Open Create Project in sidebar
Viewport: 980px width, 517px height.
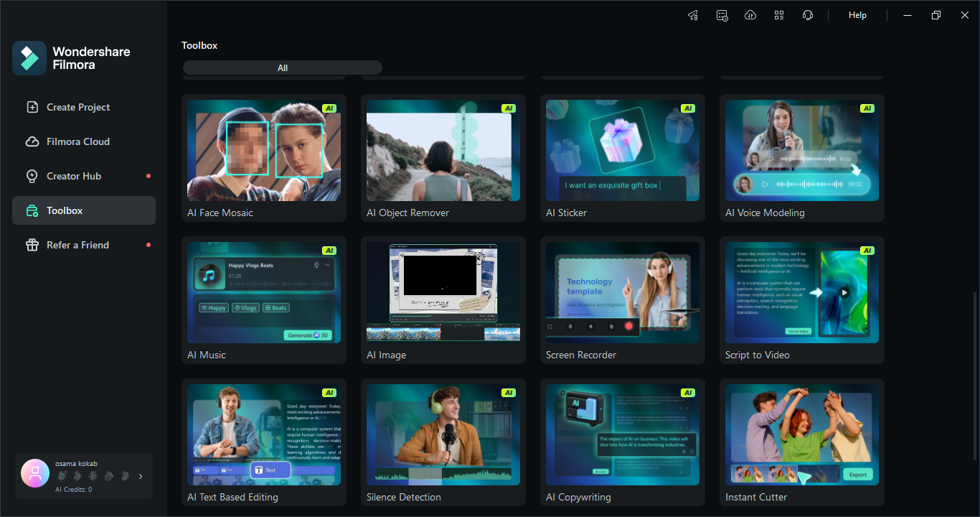tap(78, 107)
